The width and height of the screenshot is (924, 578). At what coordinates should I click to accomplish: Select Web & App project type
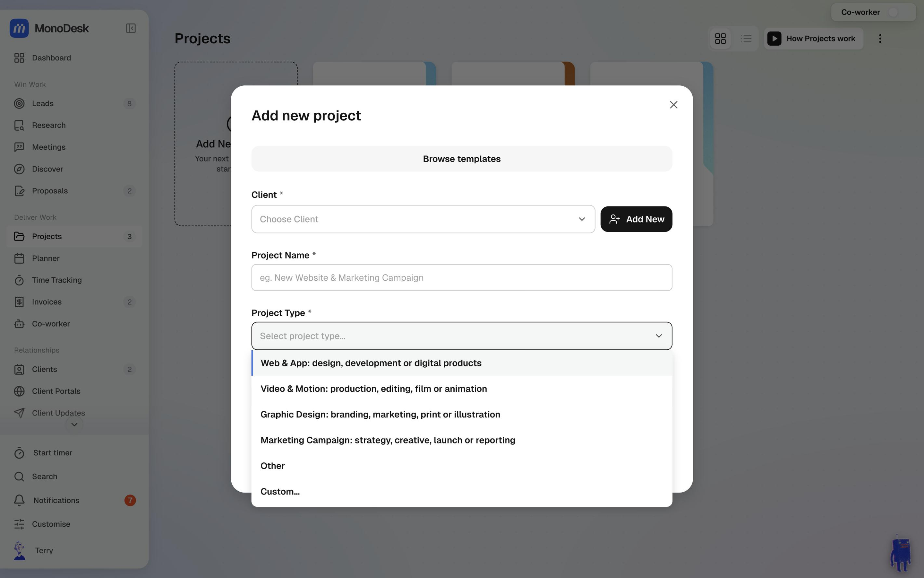point(462,363)
